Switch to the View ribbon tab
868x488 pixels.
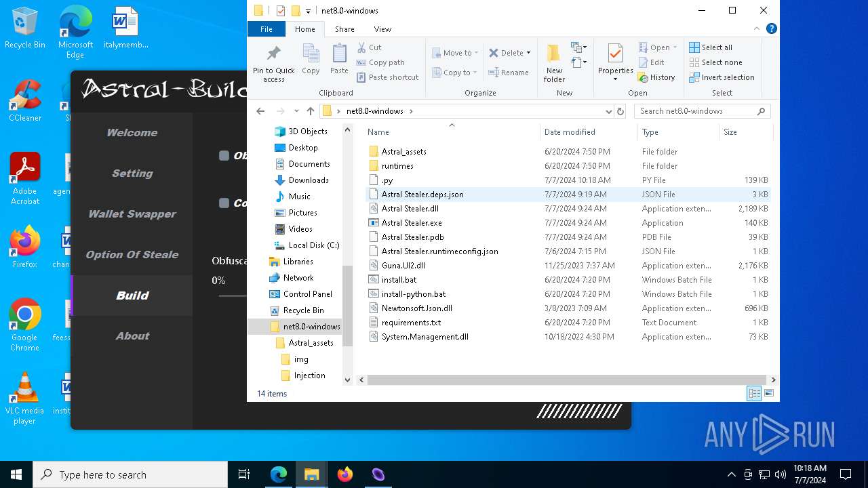(x=382, y=29)
